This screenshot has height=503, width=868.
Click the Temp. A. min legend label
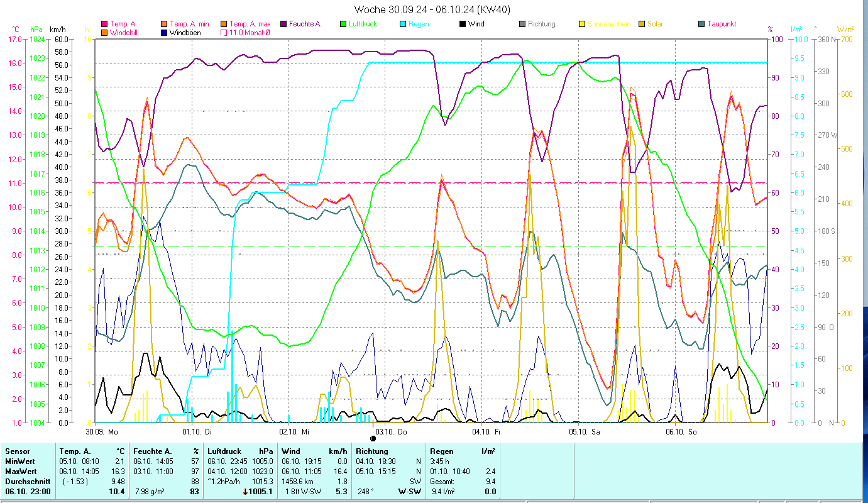pyautogui.click(x=189, y=24)
